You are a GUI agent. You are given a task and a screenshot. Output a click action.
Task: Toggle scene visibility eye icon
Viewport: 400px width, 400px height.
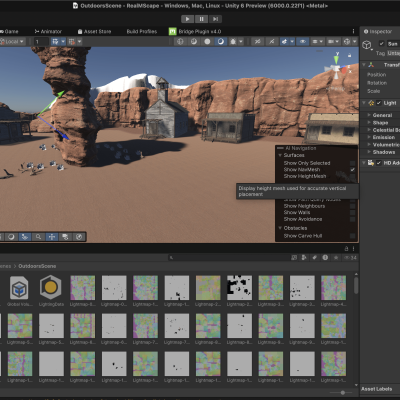(303, 42)
